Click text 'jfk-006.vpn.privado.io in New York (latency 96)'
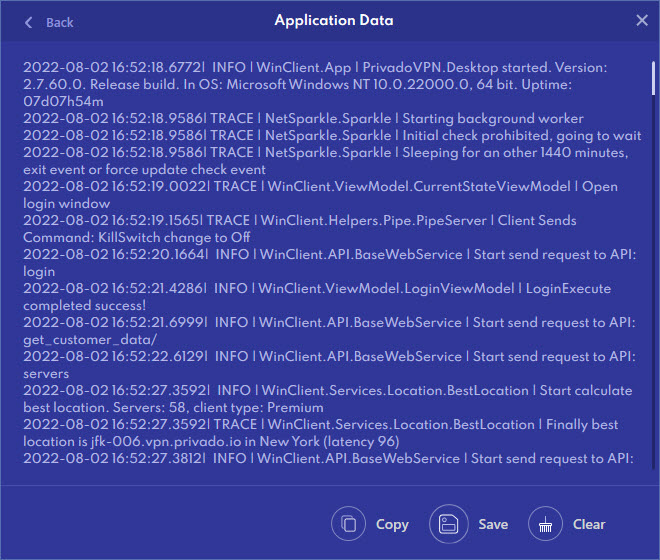 coord(245,442)
